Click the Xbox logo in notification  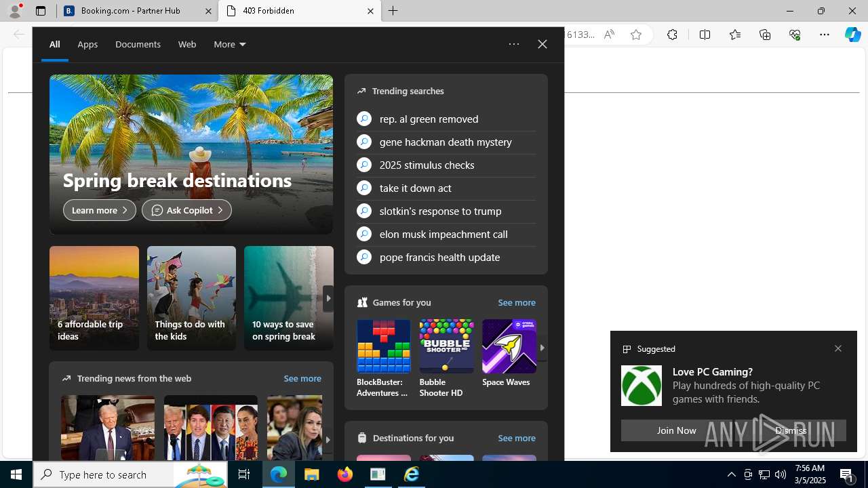click(x=642, y=385)
